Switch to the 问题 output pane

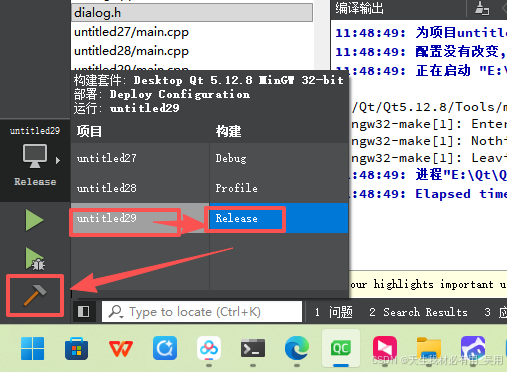[334, 312]
